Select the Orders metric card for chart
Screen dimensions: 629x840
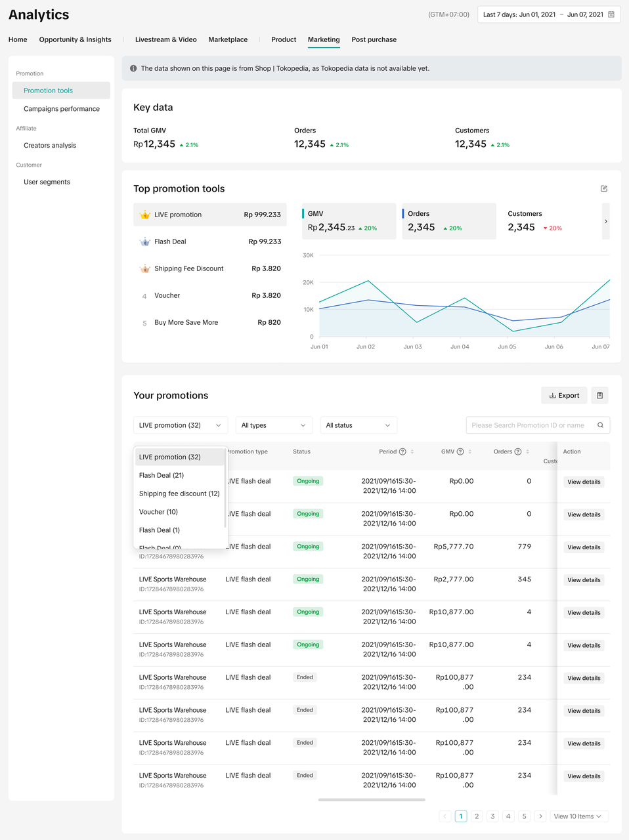pyautogui.click(x=448, y=221)
